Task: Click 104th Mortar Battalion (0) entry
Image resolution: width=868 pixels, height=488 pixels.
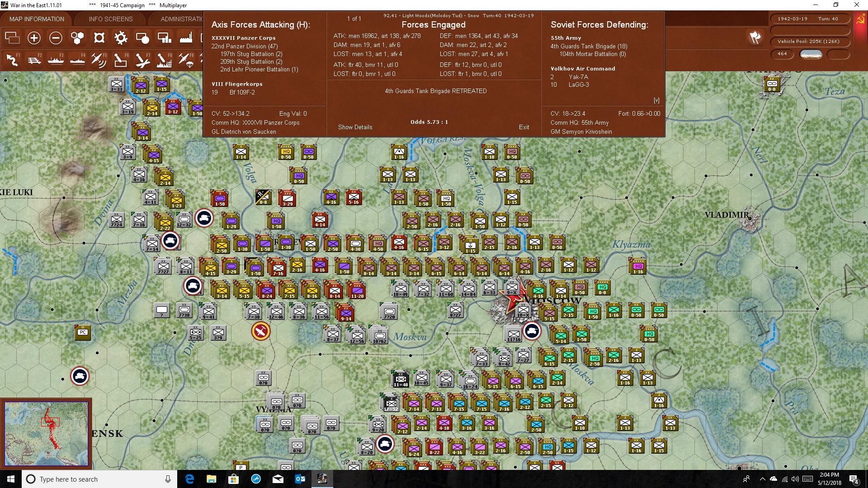Action: (x=593, y=54)
